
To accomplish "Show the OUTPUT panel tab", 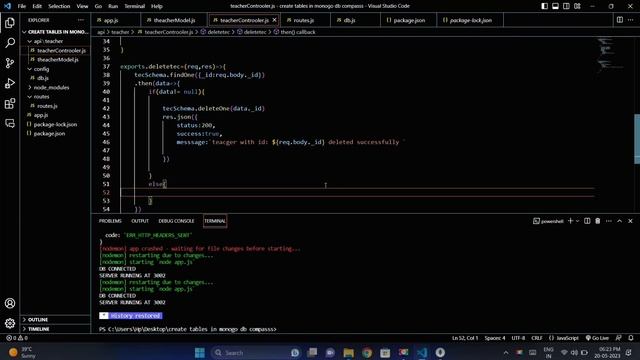I will point(140,221).
